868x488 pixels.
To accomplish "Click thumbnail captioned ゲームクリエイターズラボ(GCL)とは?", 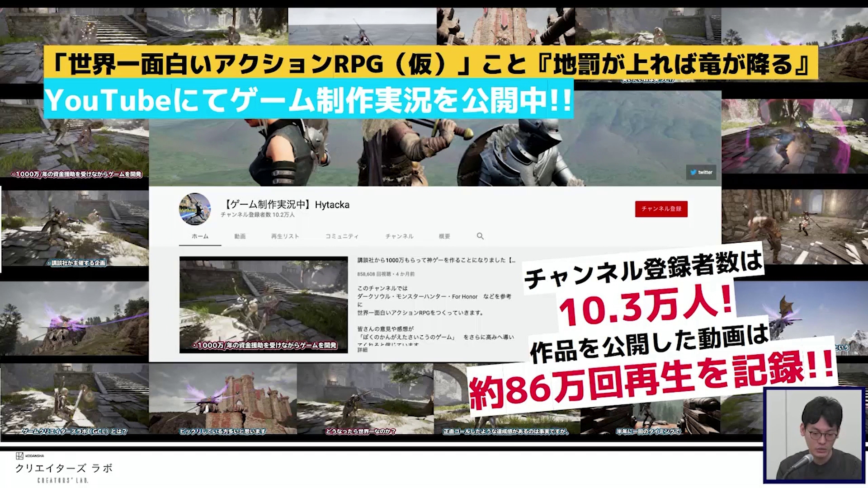I will click(x=75, y=399).
